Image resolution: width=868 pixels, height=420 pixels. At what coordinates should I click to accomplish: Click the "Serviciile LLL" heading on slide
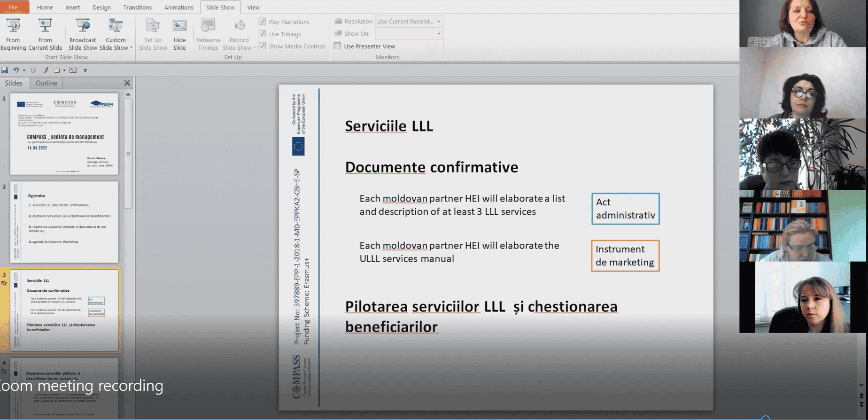[x=389, y=126]
